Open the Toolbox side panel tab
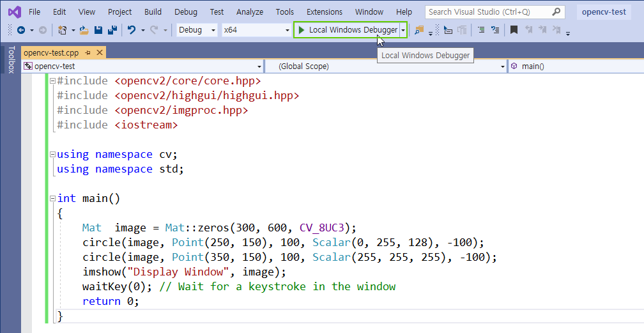This screenshot has height=333, width=644. (11, 59)
